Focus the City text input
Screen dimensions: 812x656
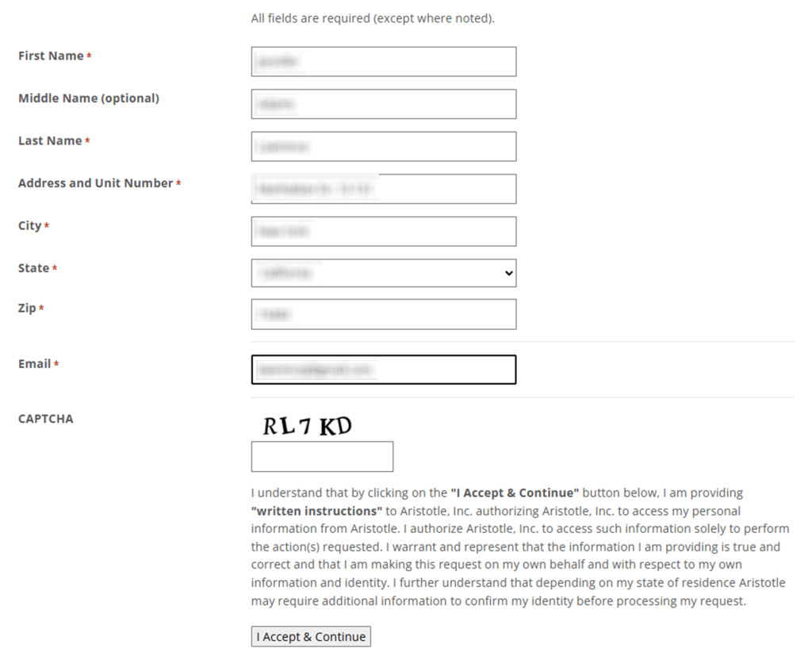383,232
